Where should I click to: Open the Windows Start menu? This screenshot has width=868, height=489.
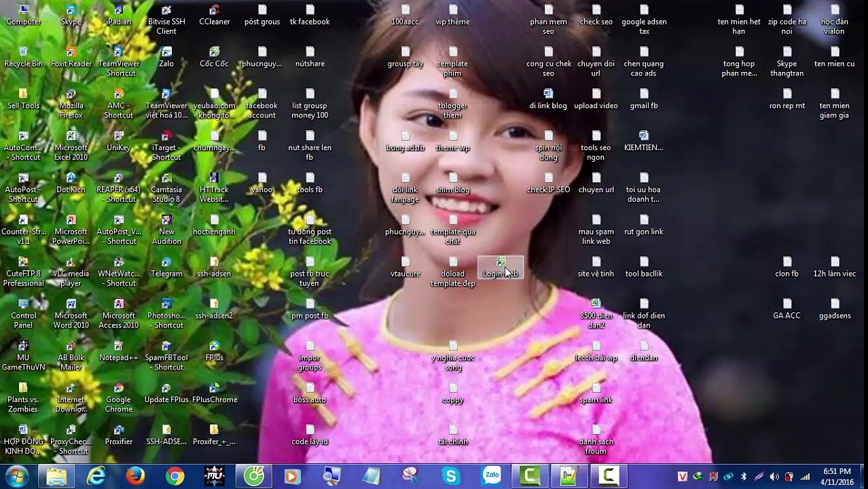16,476
